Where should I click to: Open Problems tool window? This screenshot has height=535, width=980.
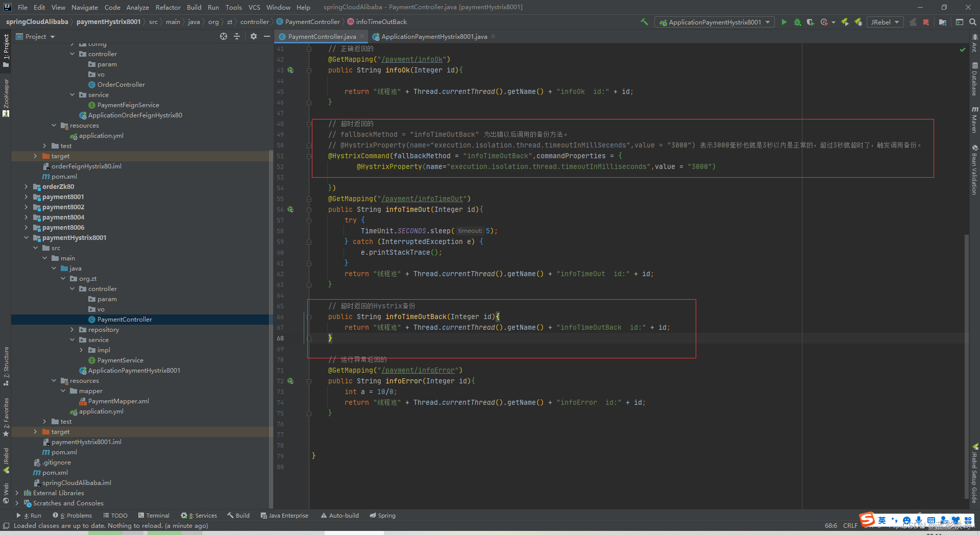[72, 516]
